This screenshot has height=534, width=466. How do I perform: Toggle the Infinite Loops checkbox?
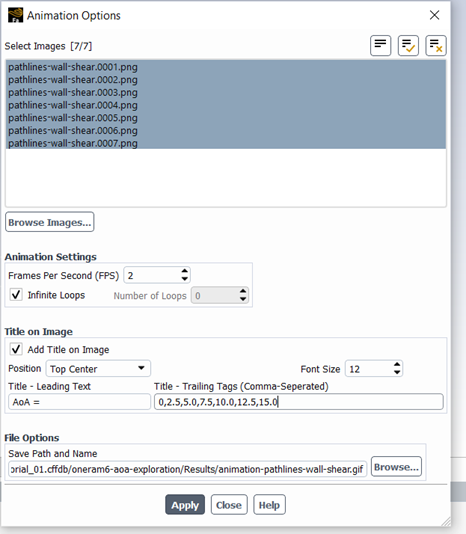[16, 295]
